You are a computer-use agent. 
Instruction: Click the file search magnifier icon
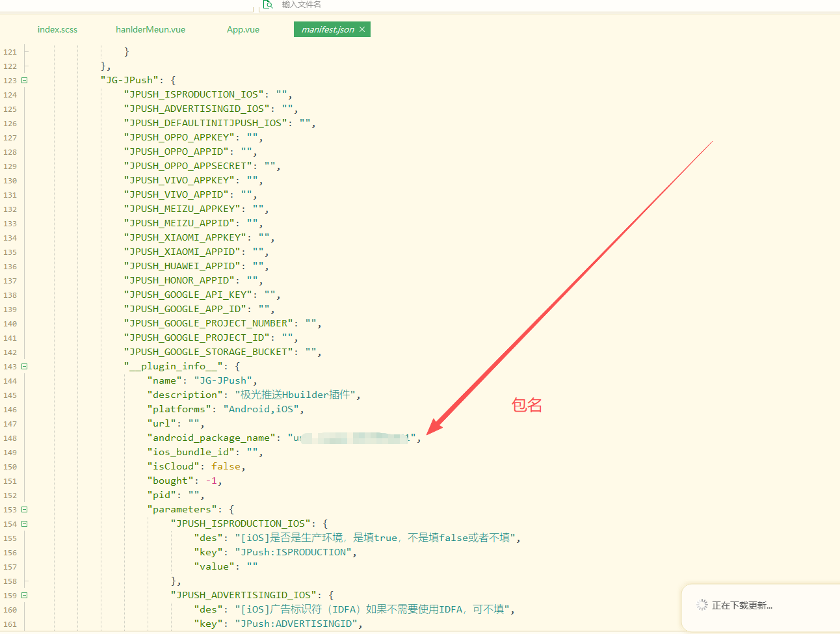(267, 5)
